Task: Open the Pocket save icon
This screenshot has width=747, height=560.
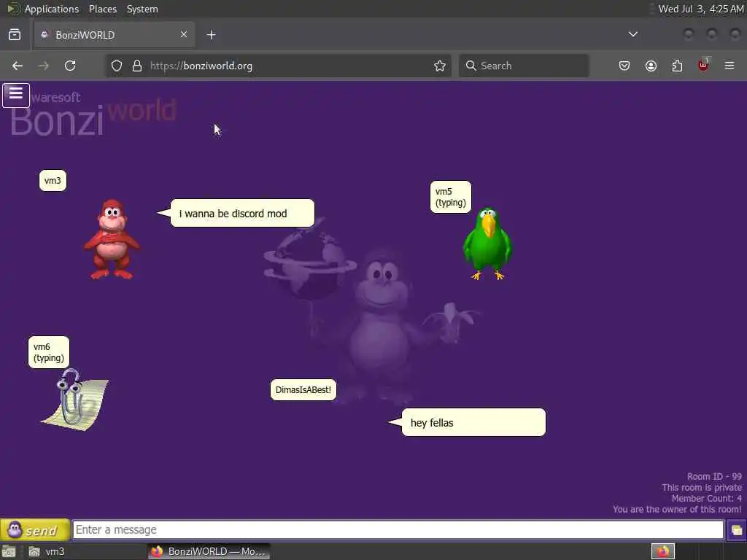Action: point(624,66)
